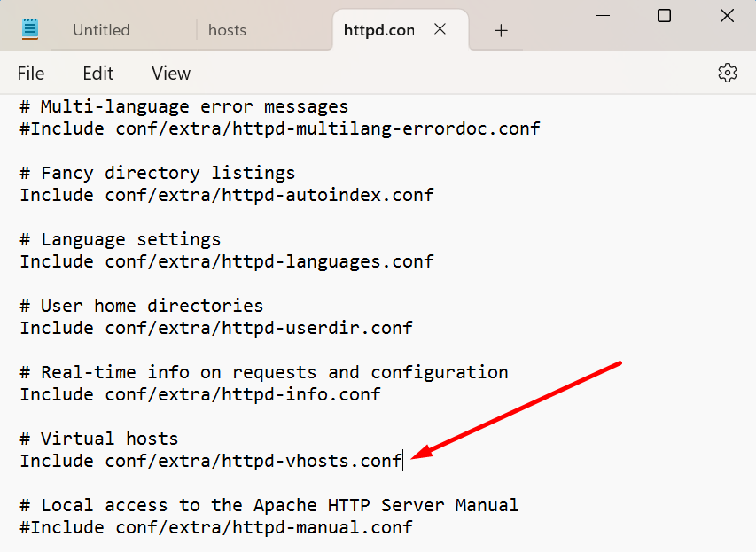Image resolution: width=756 pixels, height=552 pixels.
Task: Open the View menu
Action: tap(170, 73)
